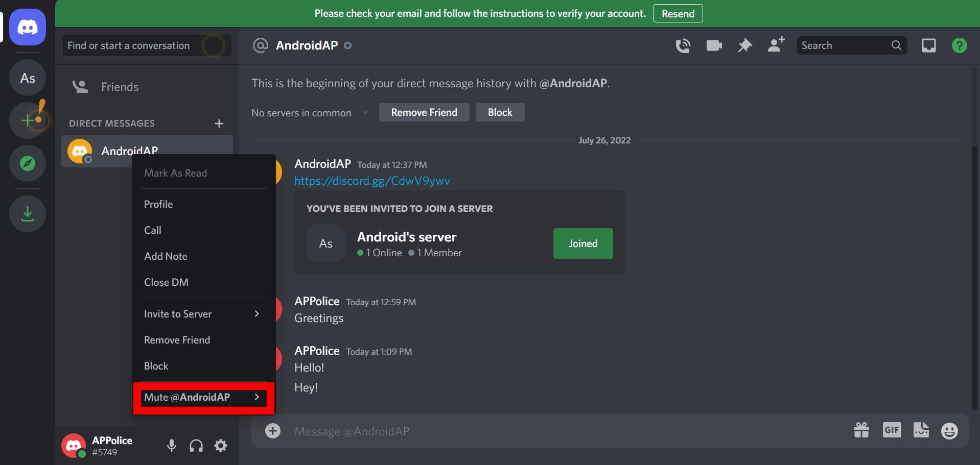This screenshot has width=980, height=465.
Task: Expand the Mute @AndroidAP submenu
Action: coord(188,397)
